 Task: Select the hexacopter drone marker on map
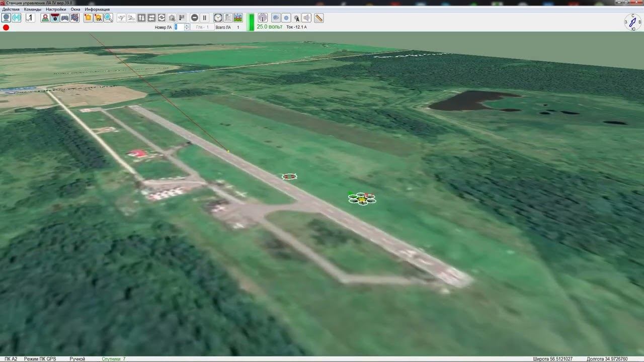tap(362, 199)
